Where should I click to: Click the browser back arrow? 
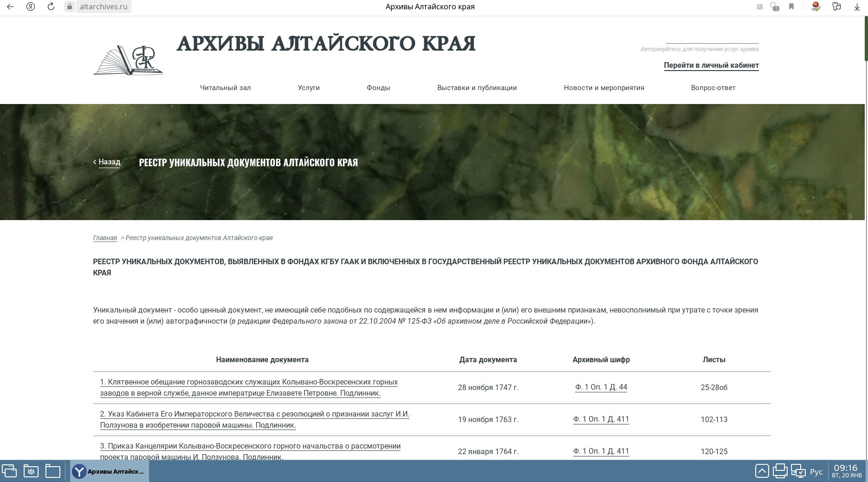[10, 7]
